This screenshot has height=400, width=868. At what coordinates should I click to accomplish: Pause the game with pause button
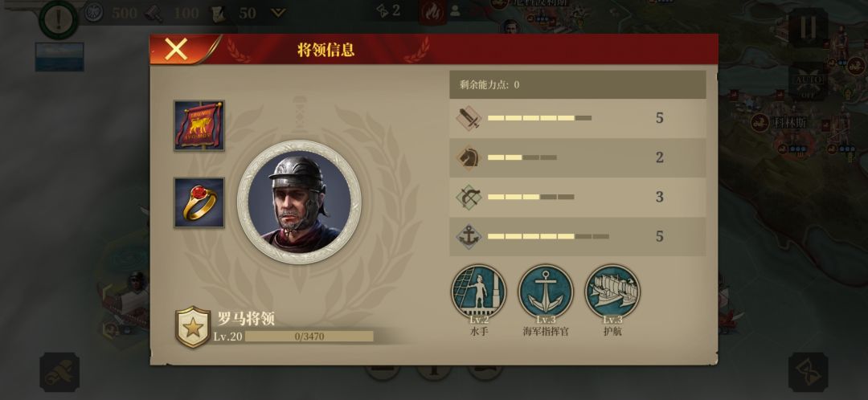pos(809,27)
